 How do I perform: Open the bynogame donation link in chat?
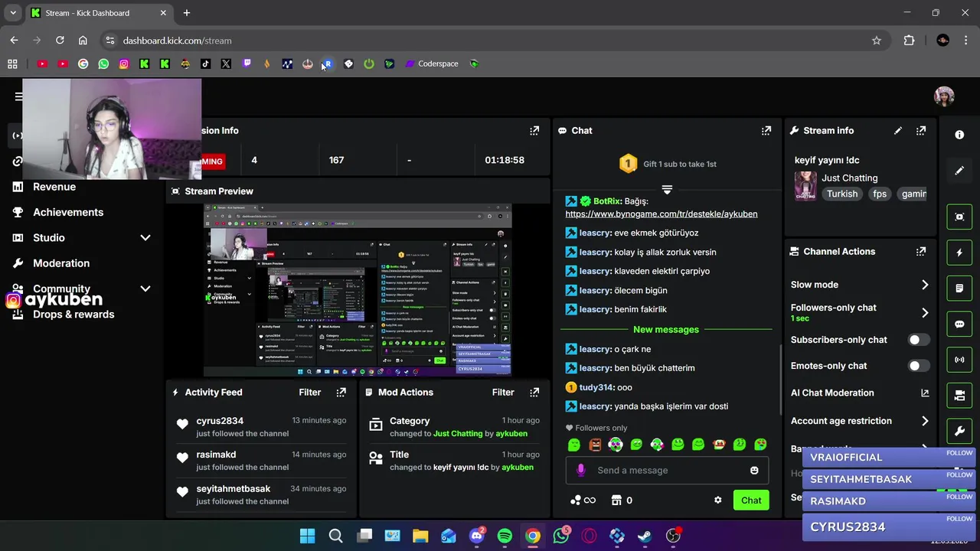pyautogui.click(x=661, y=214)
